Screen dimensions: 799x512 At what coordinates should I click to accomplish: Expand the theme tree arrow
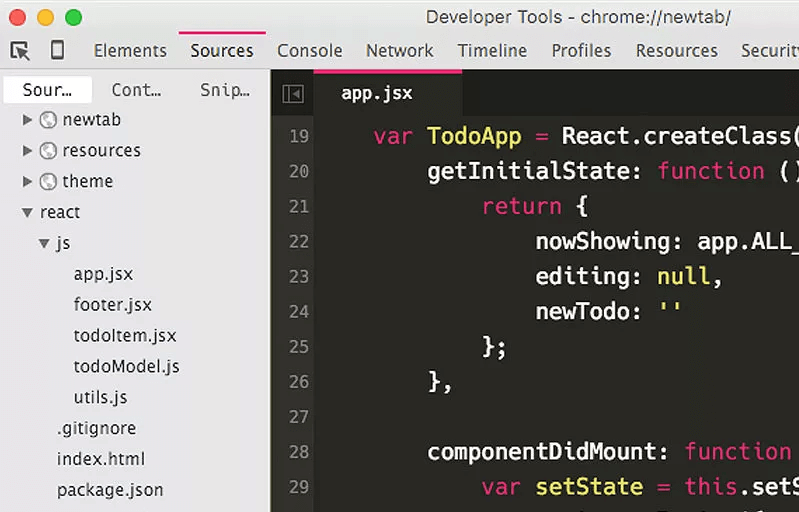[27, 181]
